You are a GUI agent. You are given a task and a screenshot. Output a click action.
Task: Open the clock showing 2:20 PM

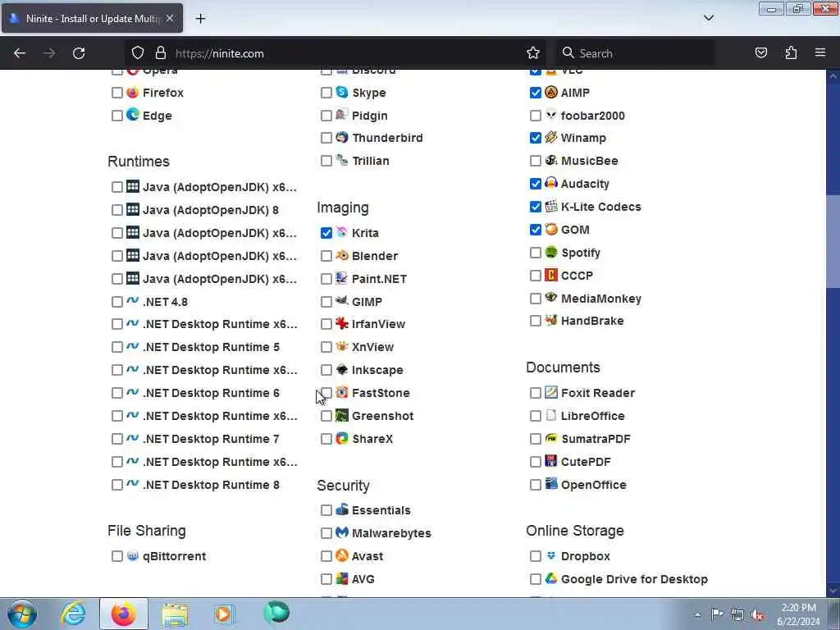pos(798,614)
